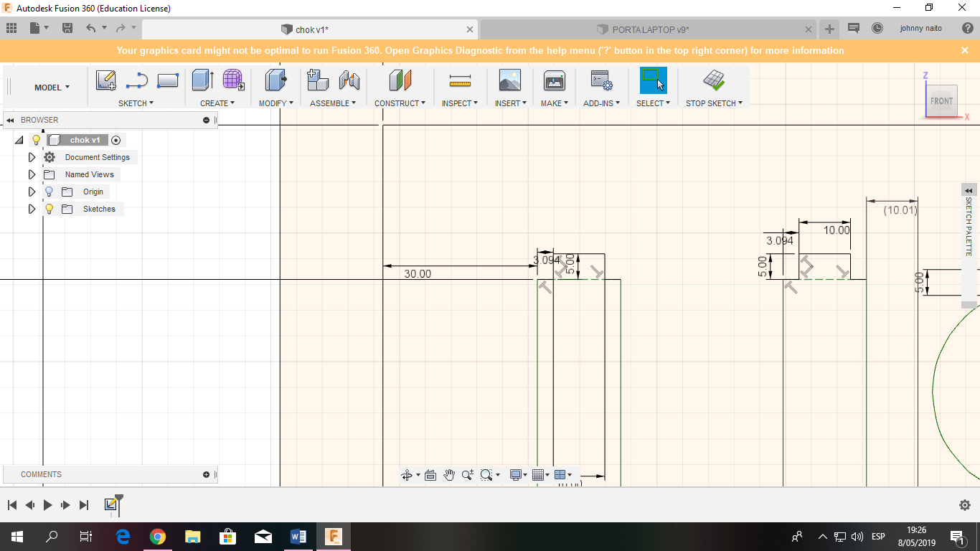Open Scripts and Add-Ins icon
980x551 pixels.
(x=600, y=80)
